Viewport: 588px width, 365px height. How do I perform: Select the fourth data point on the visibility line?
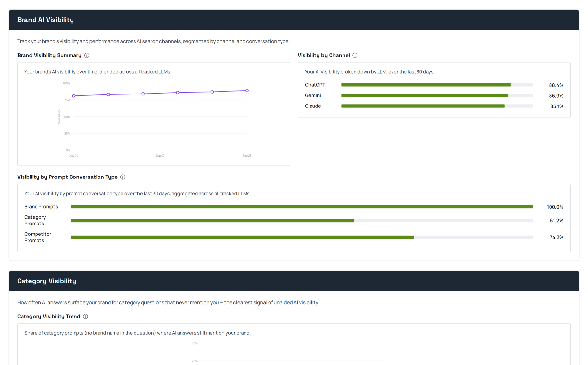(178, 93)
